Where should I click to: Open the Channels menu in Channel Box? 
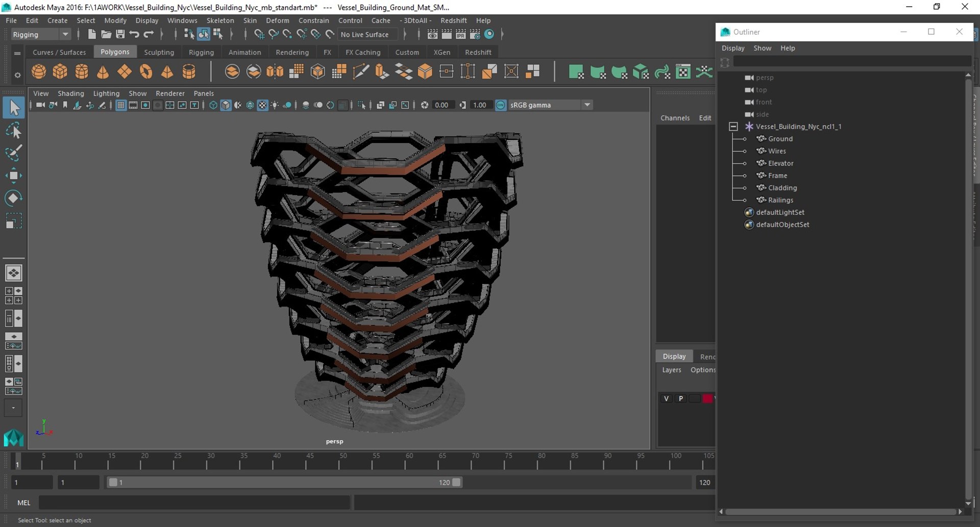click(675, 118)
